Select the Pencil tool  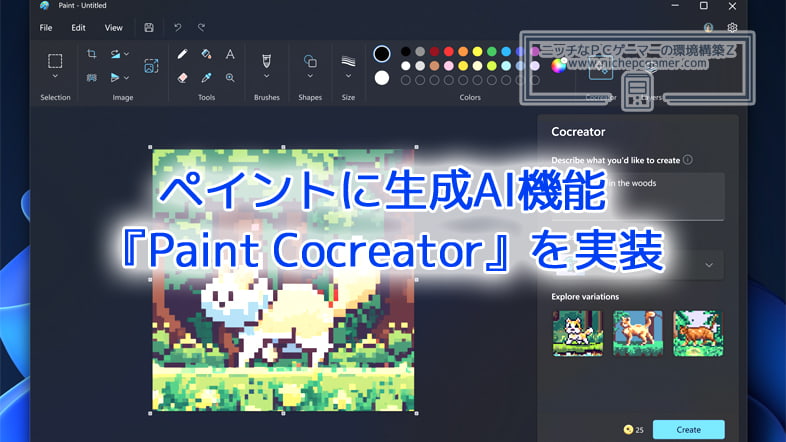click(x=182, y=54)
